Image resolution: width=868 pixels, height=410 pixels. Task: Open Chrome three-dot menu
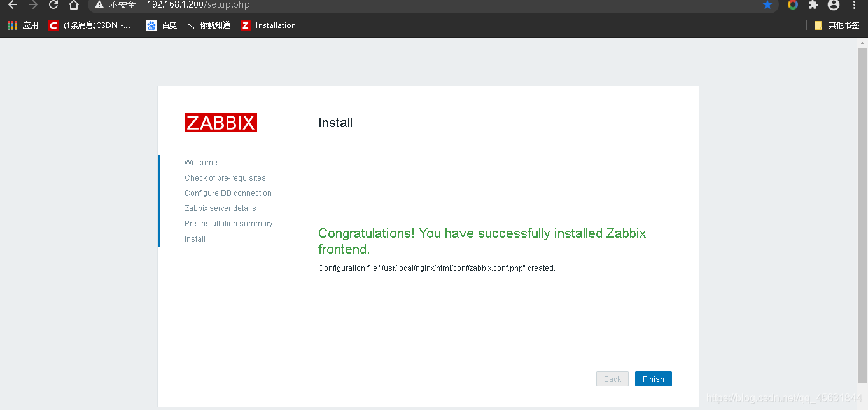tap(854, 5)
